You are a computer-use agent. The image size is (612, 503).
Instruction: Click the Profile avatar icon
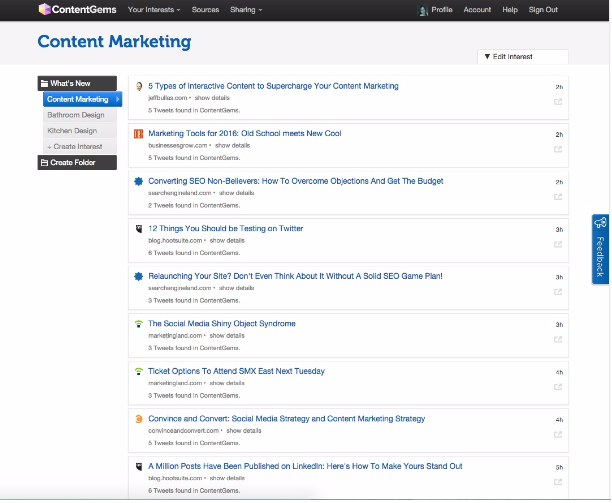coord(423,11)
